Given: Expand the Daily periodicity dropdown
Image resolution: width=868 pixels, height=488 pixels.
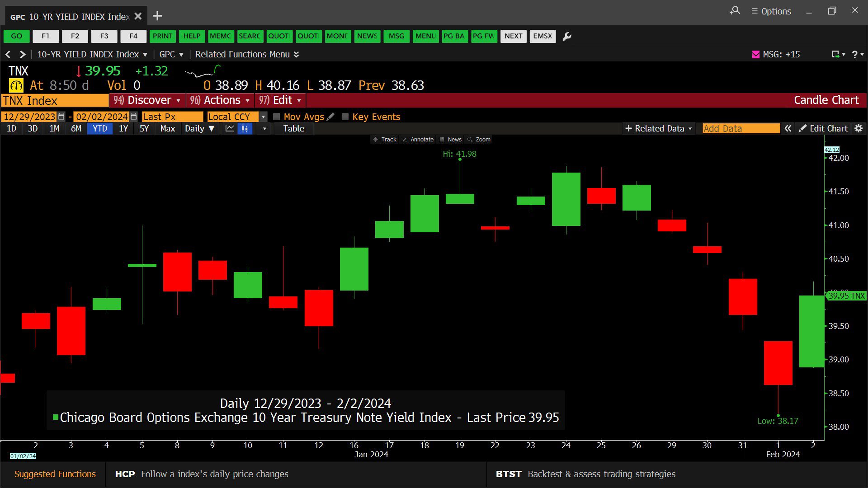Looking at the screenshot, I should click(199, 129).
